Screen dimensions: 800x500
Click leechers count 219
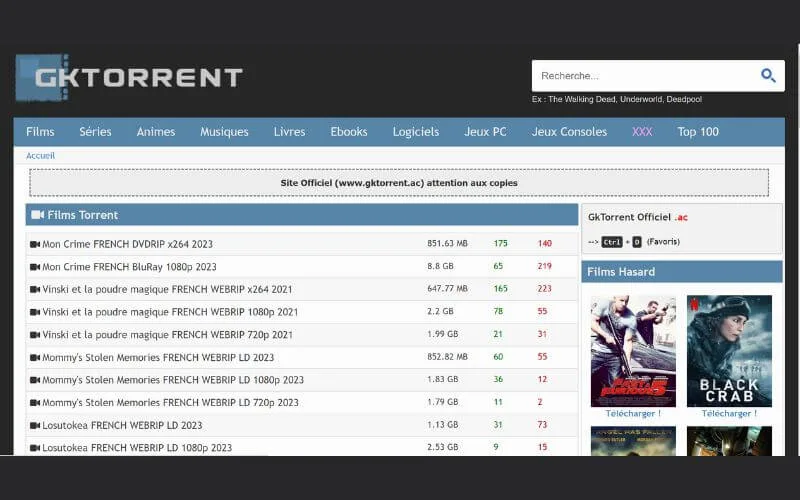point(544,266)
